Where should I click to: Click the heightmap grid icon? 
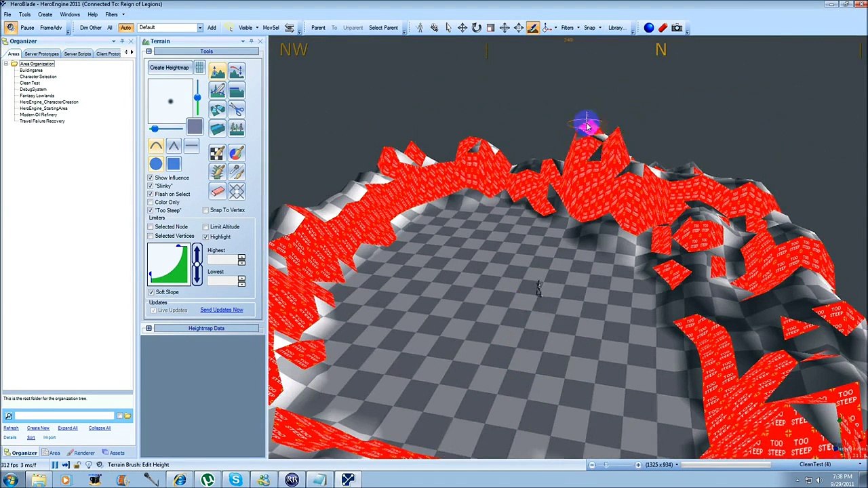pos(199,68)
